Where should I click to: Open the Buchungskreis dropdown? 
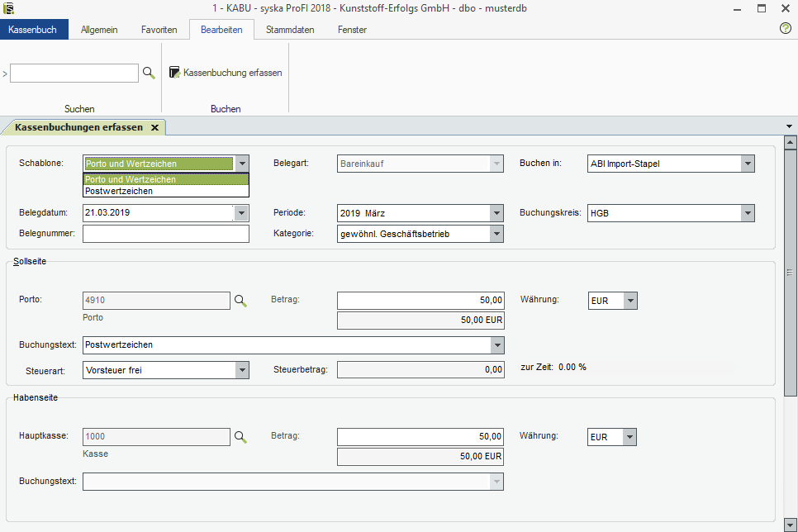[x=748, y=213]
